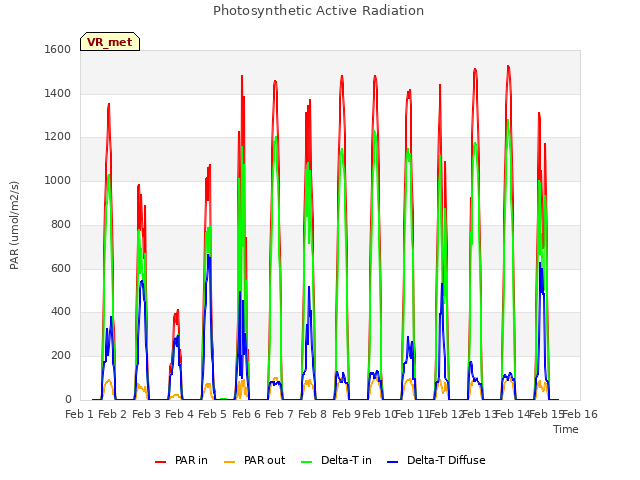
Task: Click the chart title Photosynthetic Active Radiation
Action: click(318, 11)
